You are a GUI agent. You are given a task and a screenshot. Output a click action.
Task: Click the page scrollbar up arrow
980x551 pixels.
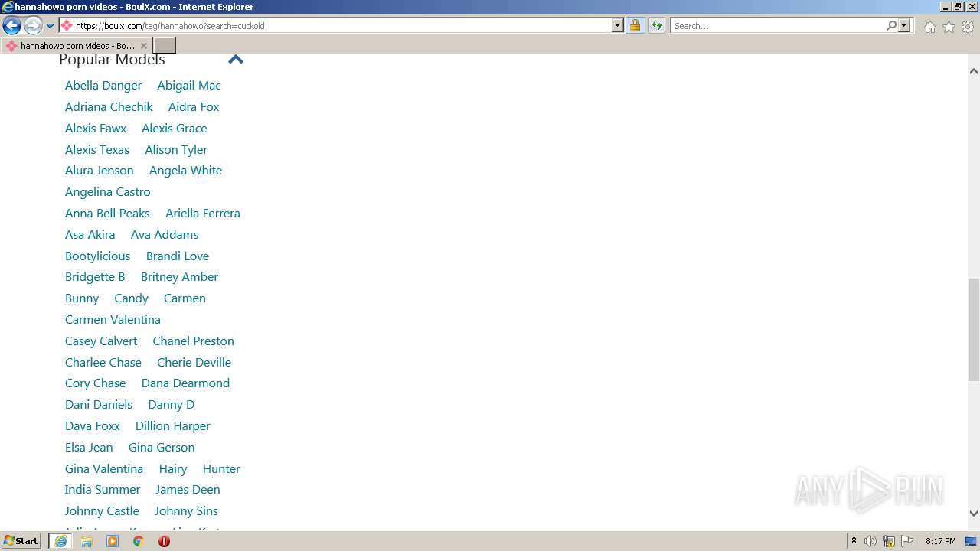974,71
